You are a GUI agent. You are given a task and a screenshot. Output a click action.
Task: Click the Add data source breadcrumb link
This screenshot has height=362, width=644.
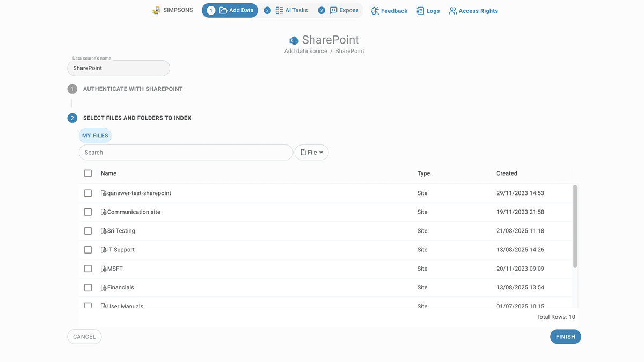305,51
